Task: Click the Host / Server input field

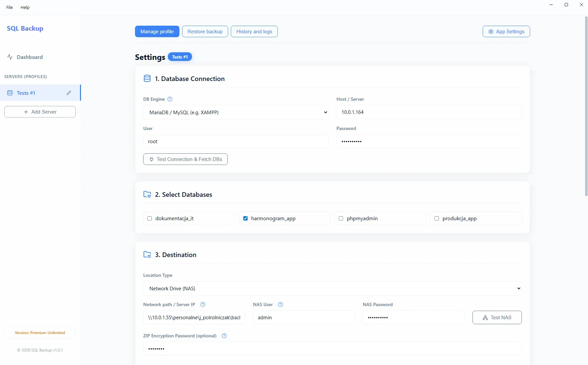Action: coord(429,112)
